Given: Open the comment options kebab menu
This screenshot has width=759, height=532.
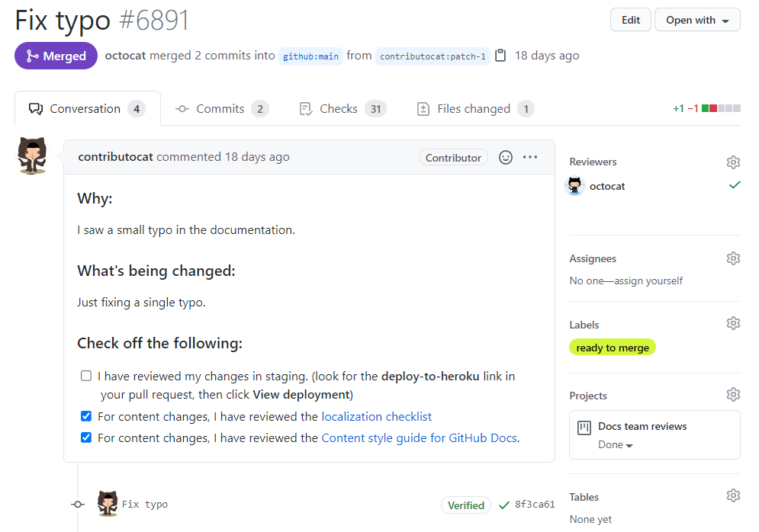Looking at the screenshot, I should 530,157.
